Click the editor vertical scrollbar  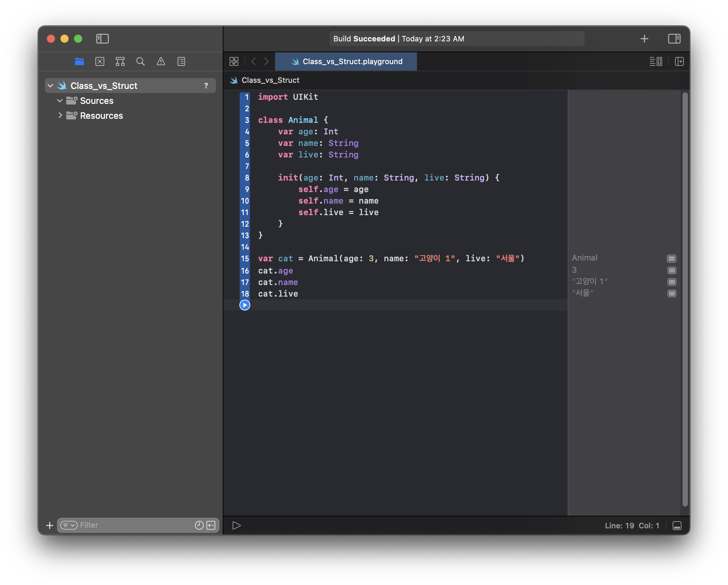[x=685, y=299]
